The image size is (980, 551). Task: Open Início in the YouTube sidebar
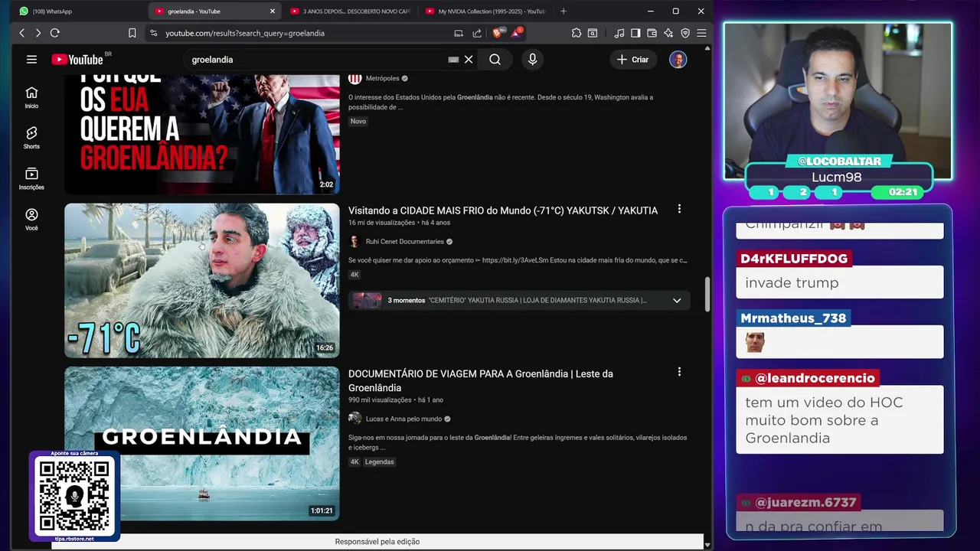(31, 98)
